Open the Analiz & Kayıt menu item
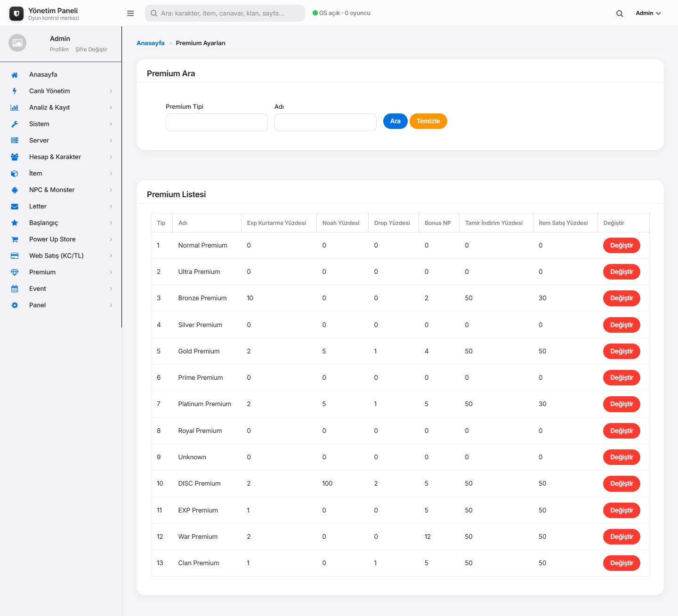678x616 pixels. 61,107
